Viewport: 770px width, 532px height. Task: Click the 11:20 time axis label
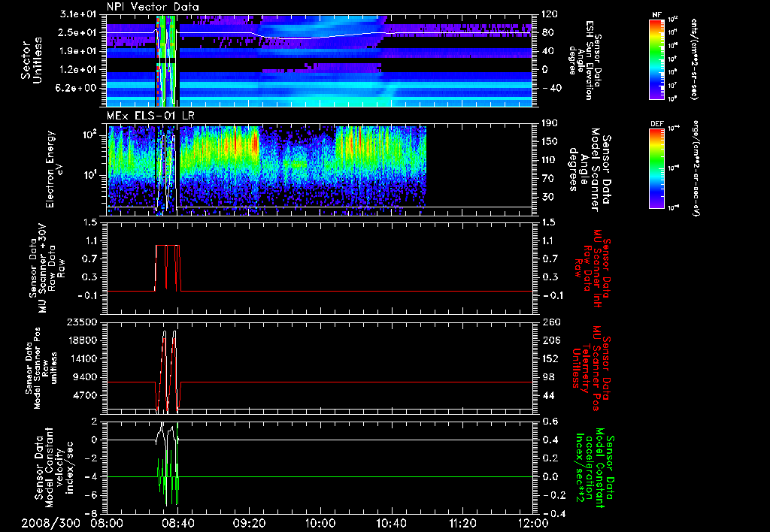(462, 523)
